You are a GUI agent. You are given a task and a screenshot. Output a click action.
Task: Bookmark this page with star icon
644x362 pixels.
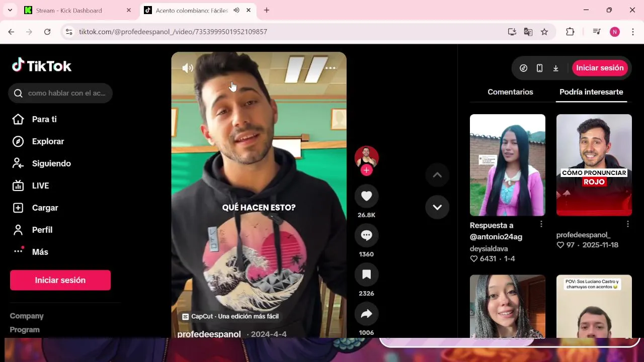(544, 32)
